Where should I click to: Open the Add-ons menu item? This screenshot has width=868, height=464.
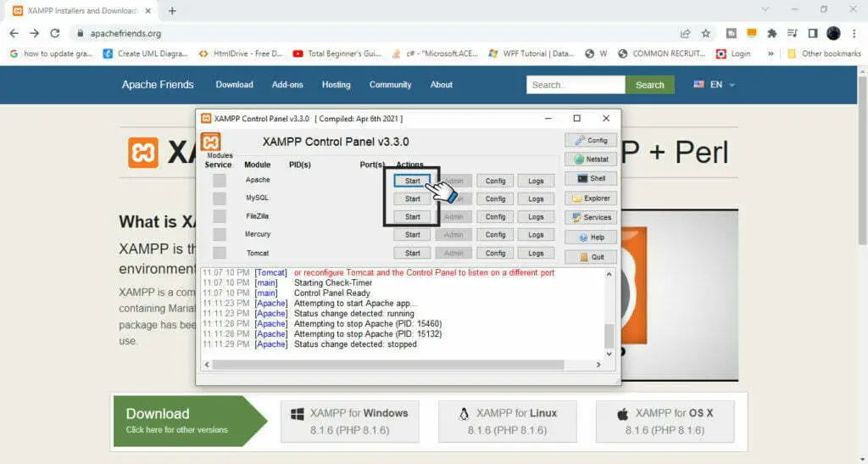pyautogui.click(x=287, y=85)
